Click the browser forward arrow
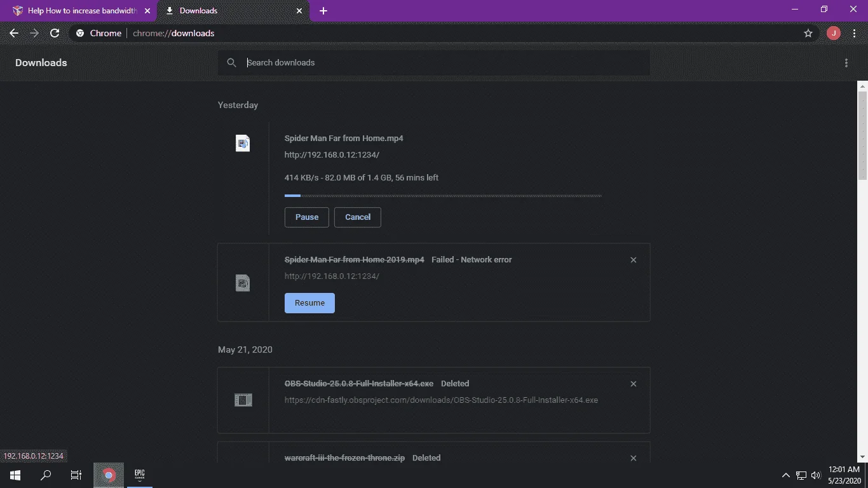This screenshot has width=868, height=488. [34, 33]
